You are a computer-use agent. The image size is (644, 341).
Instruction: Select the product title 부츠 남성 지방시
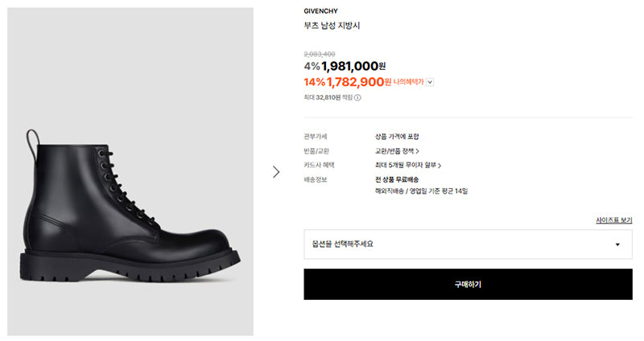332,26
